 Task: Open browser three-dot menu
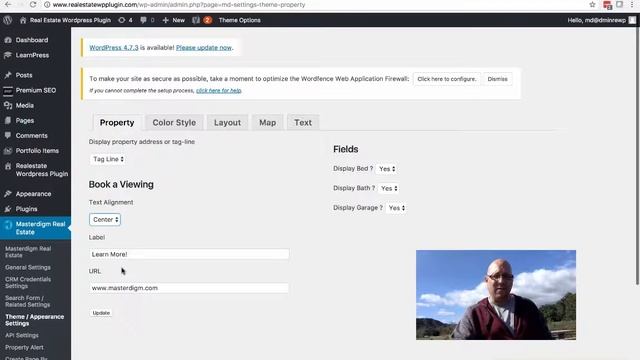(x=632, y=4)
